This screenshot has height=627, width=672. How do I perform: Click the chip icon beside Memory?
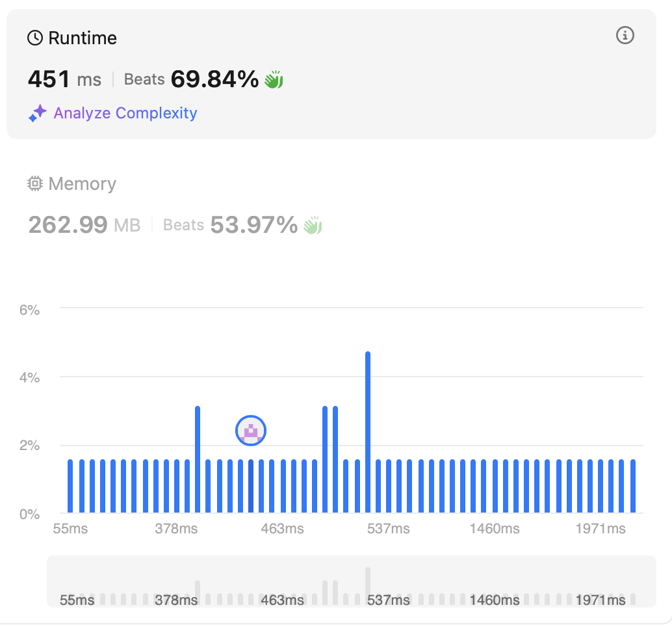[x=35, y=184]
